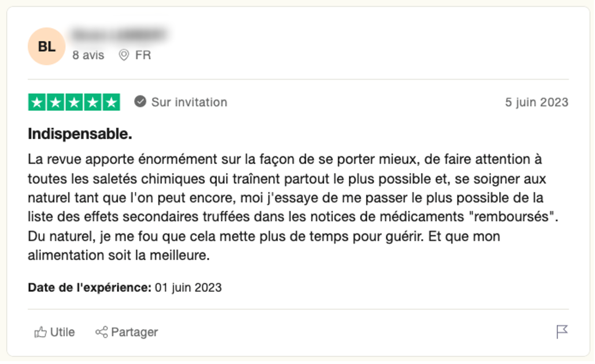Screen dimensions: 595x364
Task: Open the blurred reviewer name link
Action: (x=119, y=35)
